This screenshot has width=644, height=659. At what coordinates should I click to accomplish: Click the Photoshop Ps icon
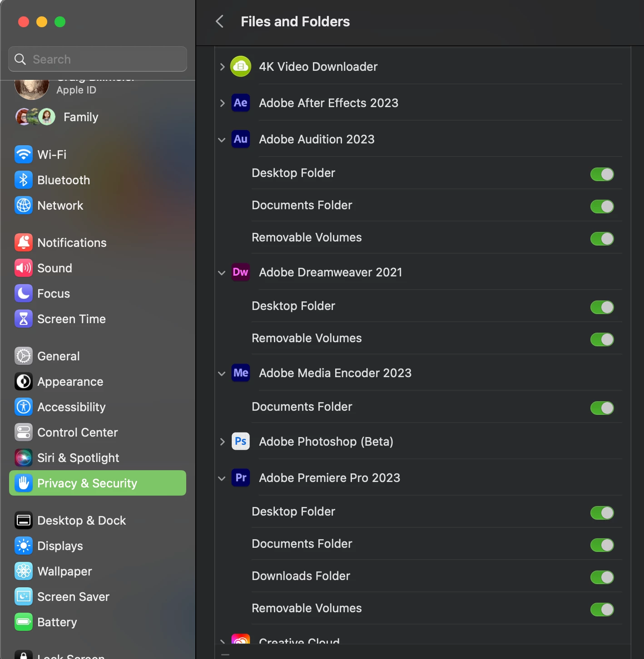(241, 441)
